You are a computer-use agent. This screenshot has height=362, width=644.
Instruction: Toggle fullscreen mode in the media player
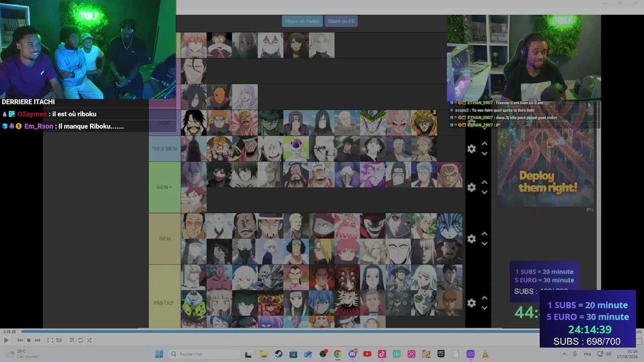(50, 340)
